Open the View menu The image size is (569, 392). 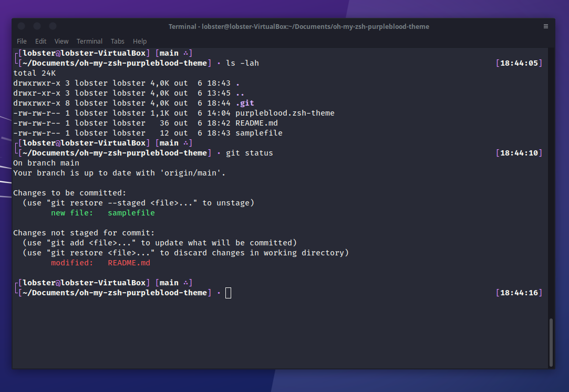(x=61, y=41)
